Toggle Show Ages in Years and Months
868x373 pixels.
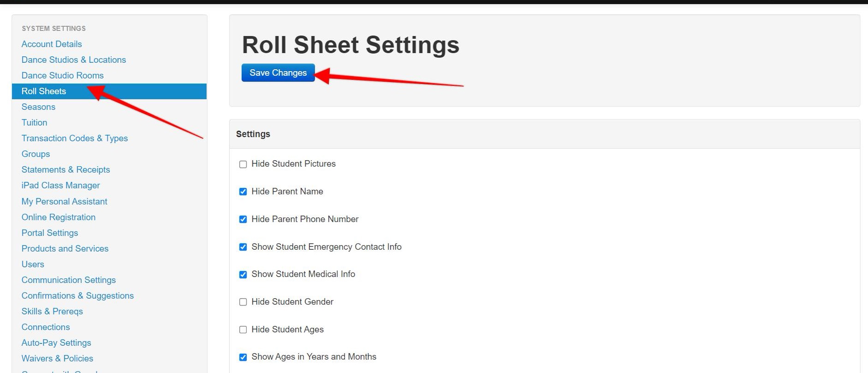click(243, 357)
